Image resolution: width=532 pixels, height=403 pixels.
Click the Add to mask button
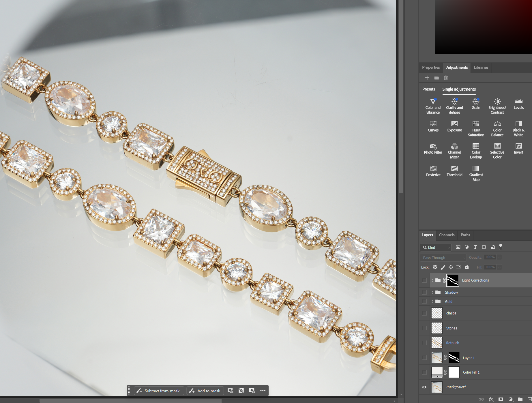pyautogui.click(x=205, y=391)
